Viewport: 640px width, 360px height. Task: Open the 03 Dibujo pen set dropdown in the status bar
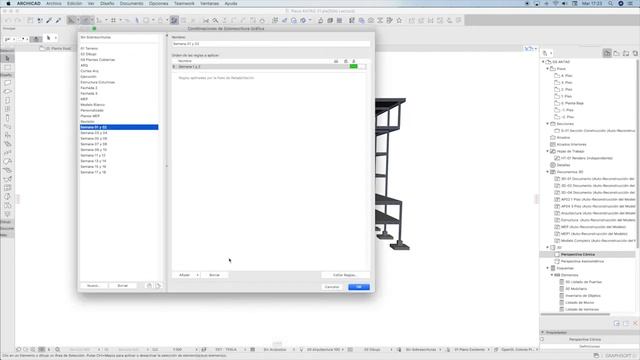click(x=373, y=349)
